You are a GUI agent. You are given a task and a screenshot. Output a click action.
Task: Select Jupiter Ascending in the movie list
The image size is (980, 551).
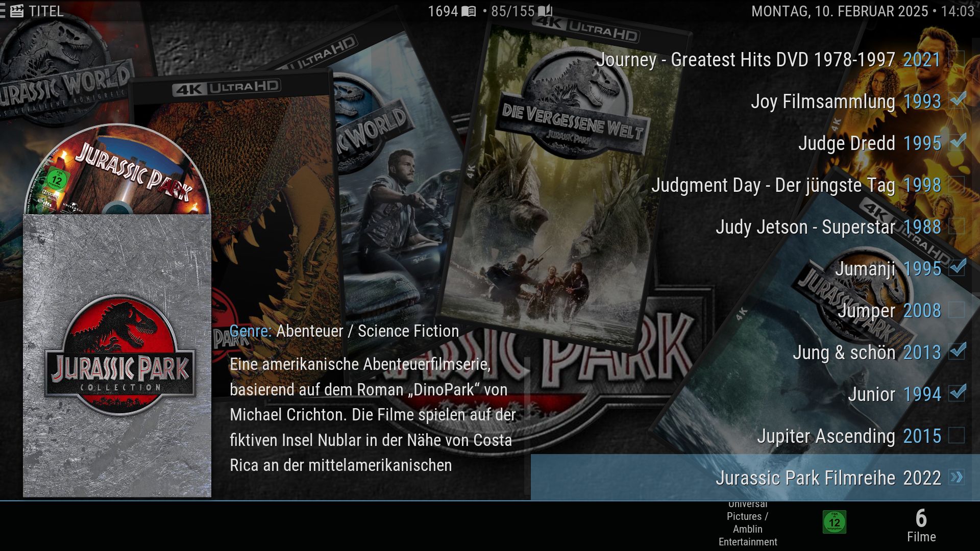pos(755,436)
